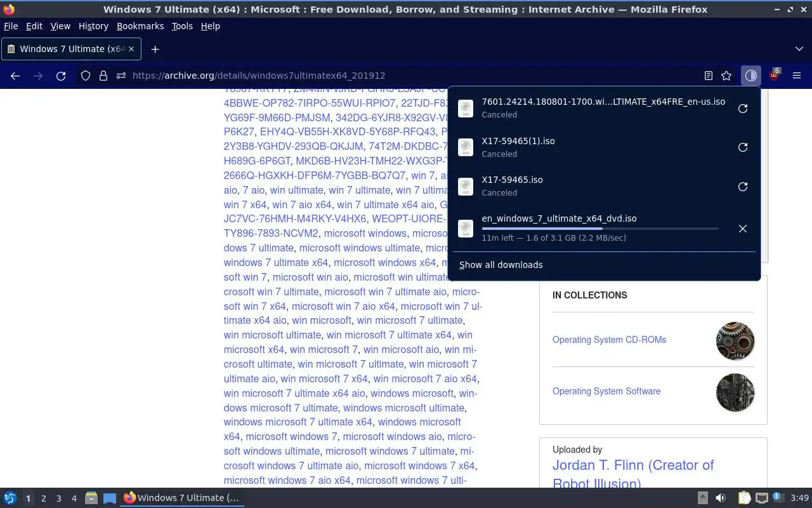
Task: Click the Operating System CD-ROMs gears thumbnail
Action: (735, 341)
